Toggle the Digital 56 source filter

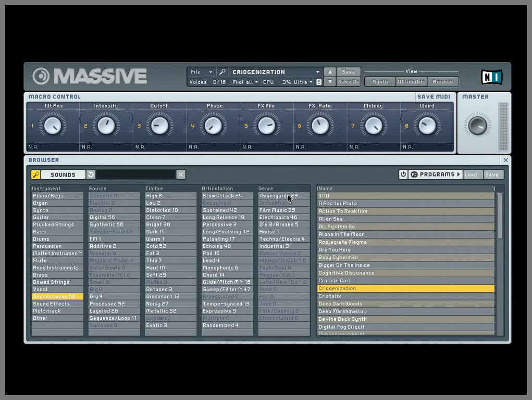point(114,218)
